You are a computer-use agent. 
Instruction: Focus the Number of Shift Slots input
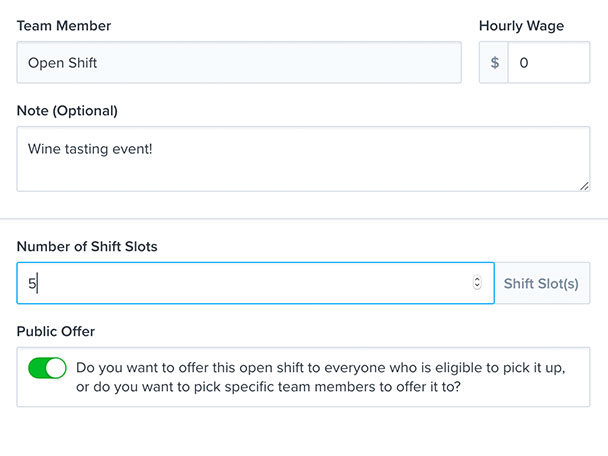[255, 283]
